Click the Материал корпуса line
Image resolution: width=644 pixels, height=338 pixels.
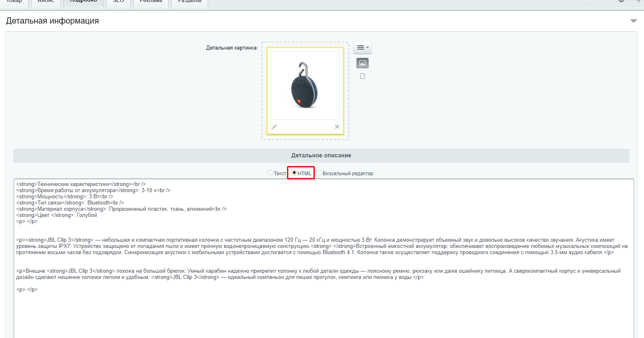[121, 209]
